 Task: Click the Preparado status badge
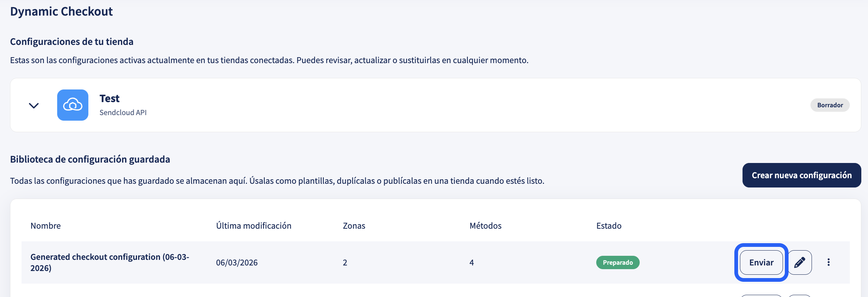pos(618,262)
